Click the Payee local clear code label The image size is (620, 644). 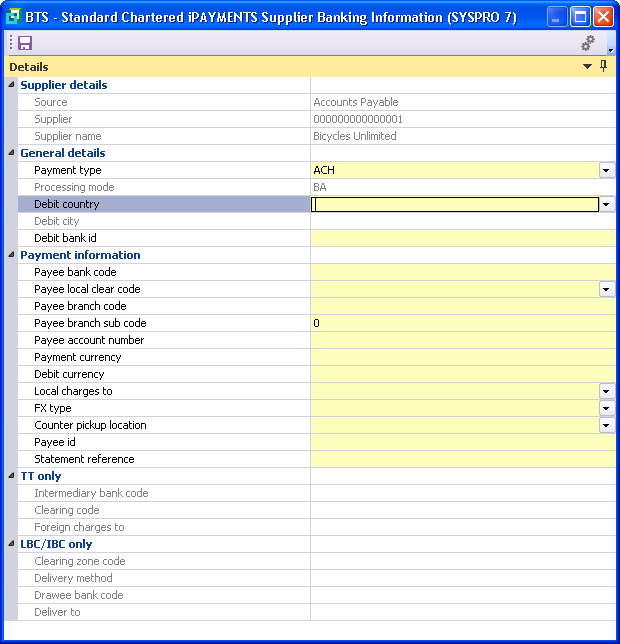(87, 289)
